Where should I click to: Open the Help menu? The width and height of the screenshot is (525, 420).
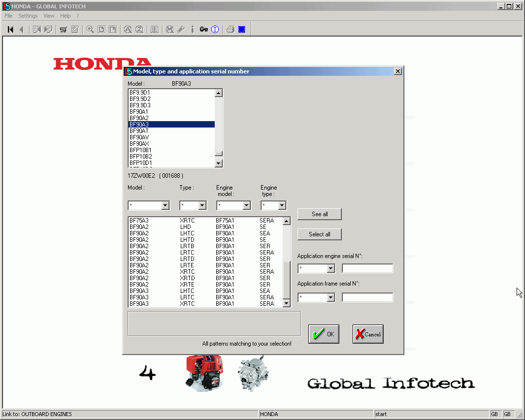66,16
